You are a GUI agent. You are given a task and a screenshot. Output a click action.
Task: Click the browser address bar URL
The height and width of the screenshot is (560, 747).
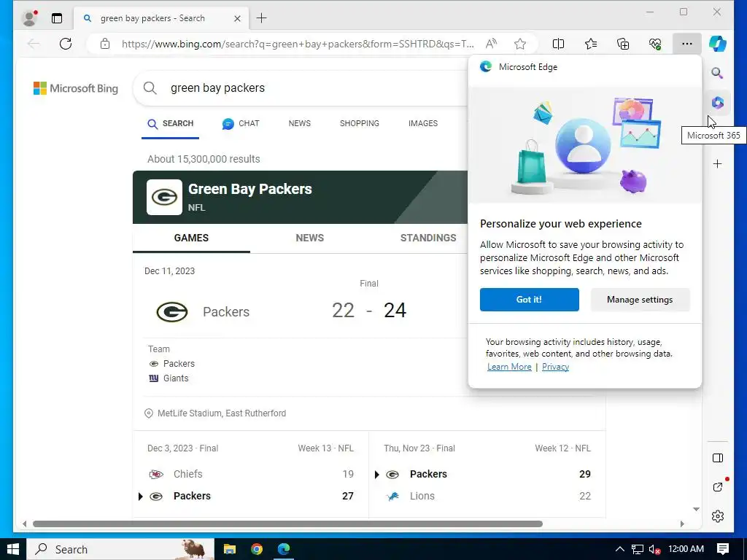tap(298, 44)
